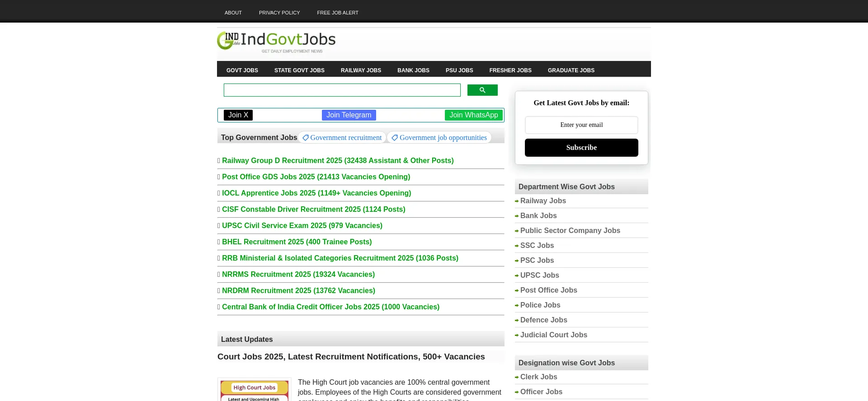Click the Join WhatsApp button
Viewport: 868px width, 401px height.
(x=474, y=115)
